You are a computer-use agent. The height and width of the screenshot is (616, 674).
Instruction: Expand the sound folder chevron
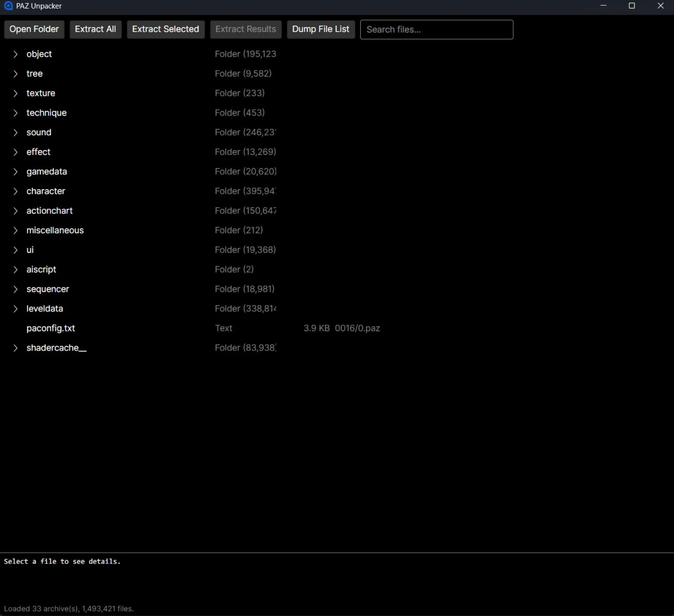pos(15,132)
